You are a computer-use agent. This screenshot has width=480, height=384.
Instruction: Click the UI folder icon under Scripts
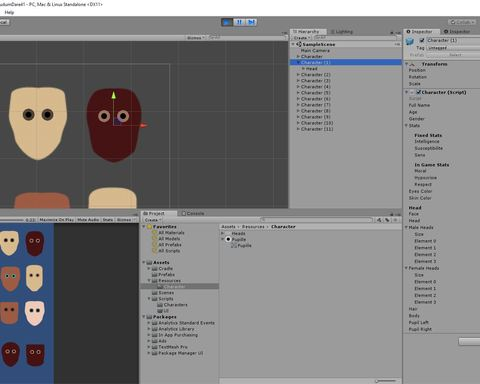coord(160,311)
